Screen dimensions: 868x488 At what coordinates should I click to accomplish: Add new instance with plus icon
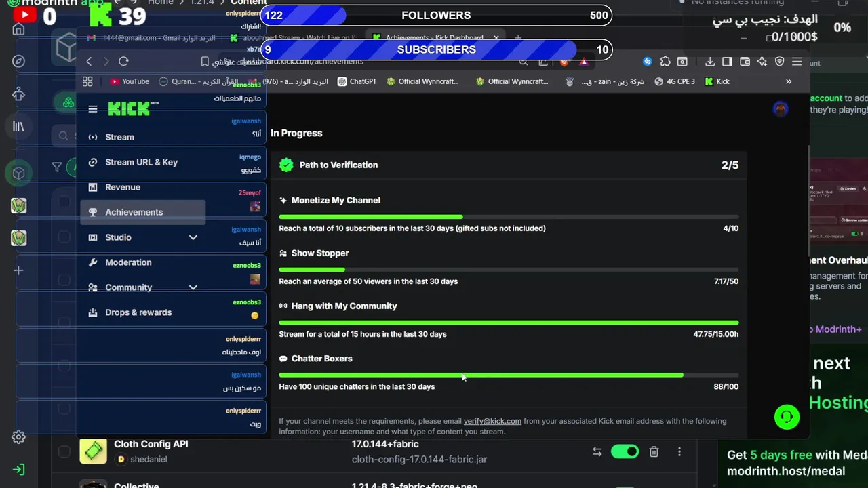coord(19,270)
